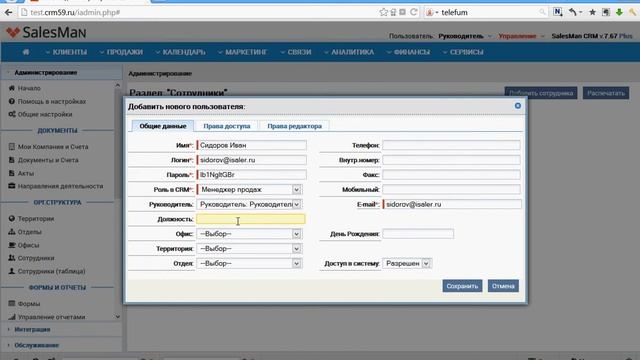Click the Факс input field

[451, 175]
